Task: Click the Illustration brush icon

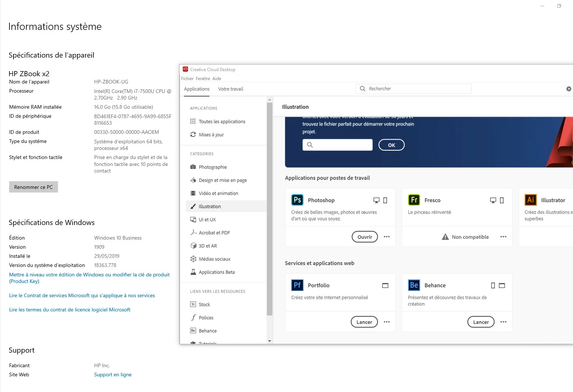Action: tap(193, 206)
